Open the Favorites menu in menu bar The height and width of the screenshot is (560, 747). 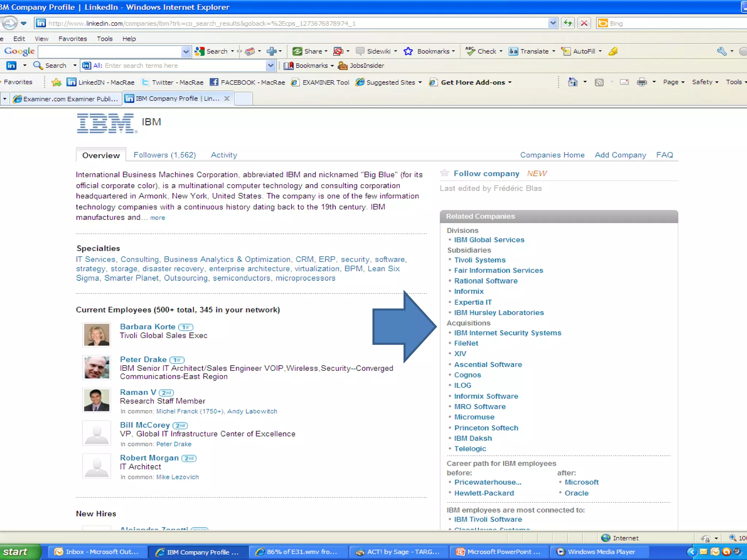tap(73, 39)
